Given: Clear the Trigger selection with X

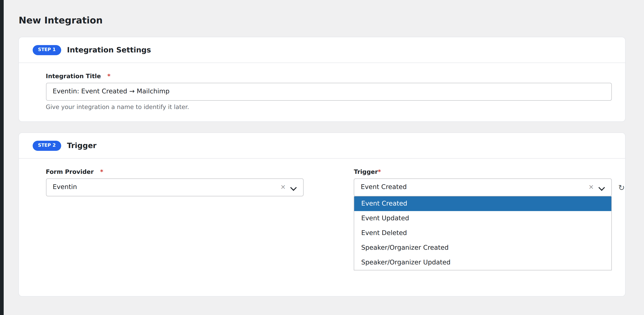Looking at the screenshot, I should pos(591,187).
